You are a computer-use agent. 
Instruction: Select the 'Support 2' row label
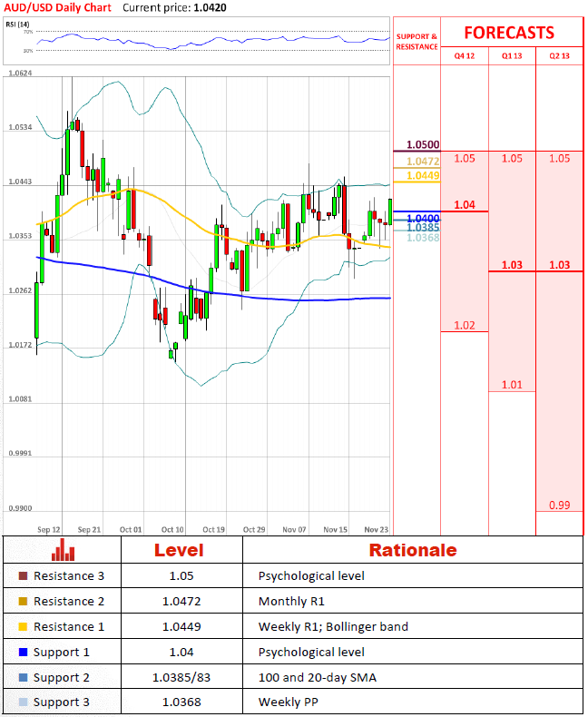point(62,678)
